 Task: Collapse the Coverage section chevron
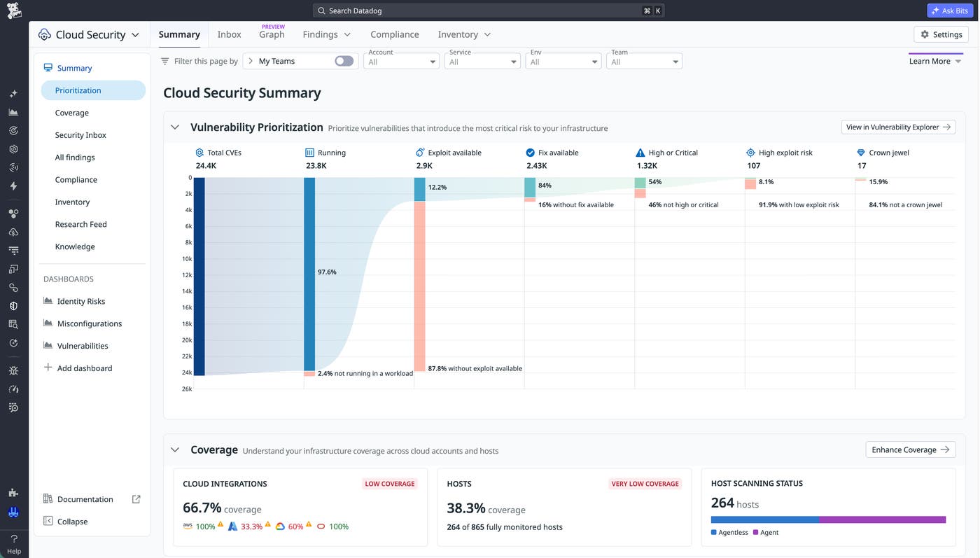[x=175, y=449]
